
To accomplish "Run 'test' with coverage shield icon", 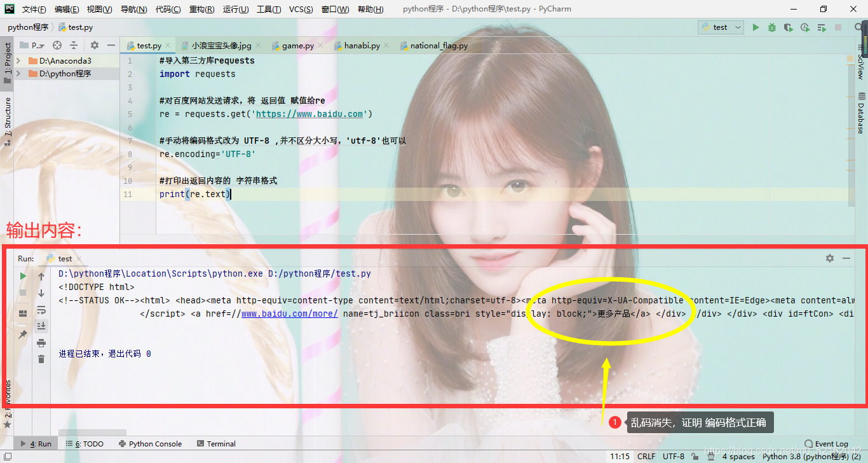I will (789, 27).
